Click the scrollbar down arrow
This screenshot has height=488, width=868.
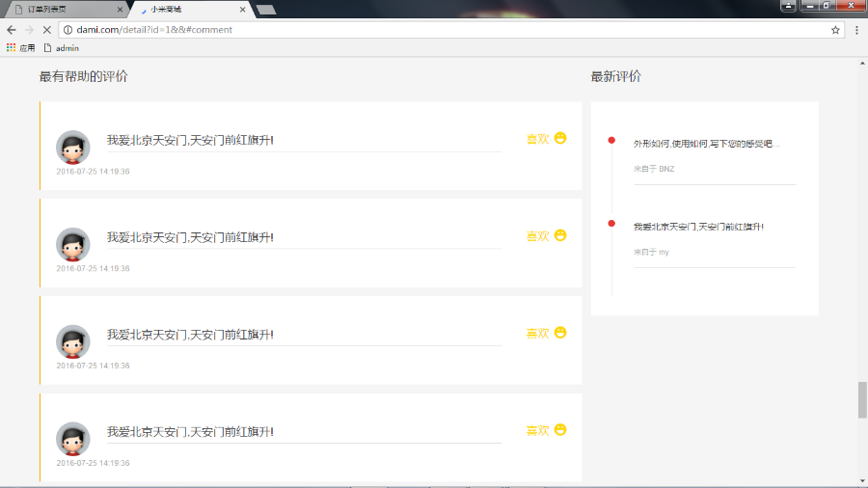(x=862, y=481)
